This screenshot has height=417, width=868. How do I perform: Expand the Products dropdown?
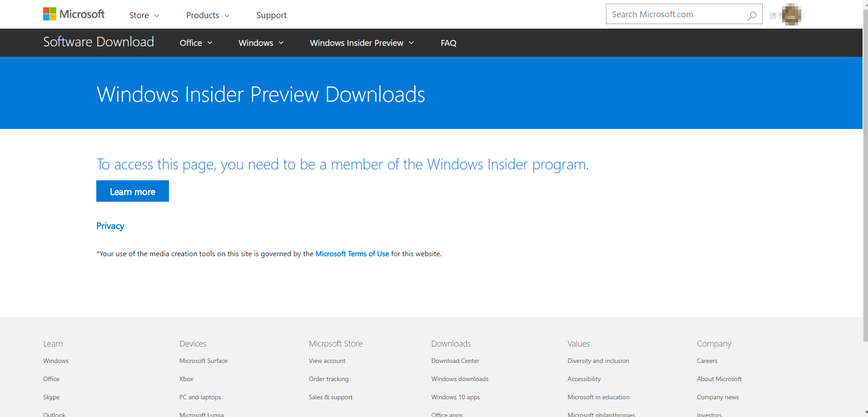[208, 15]
